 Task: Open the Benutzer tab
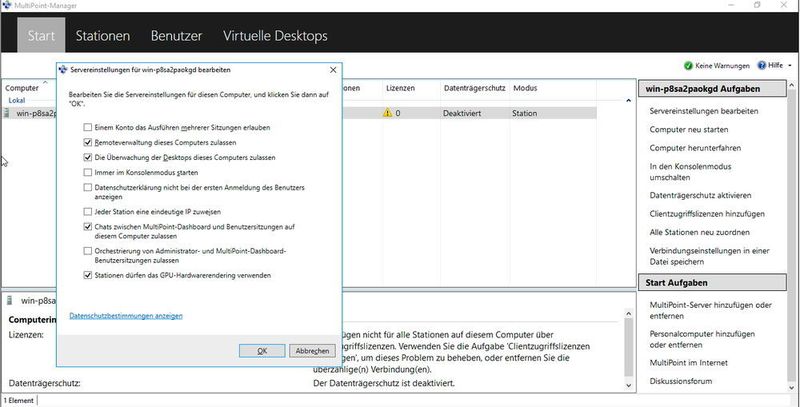tap(177, 36)
